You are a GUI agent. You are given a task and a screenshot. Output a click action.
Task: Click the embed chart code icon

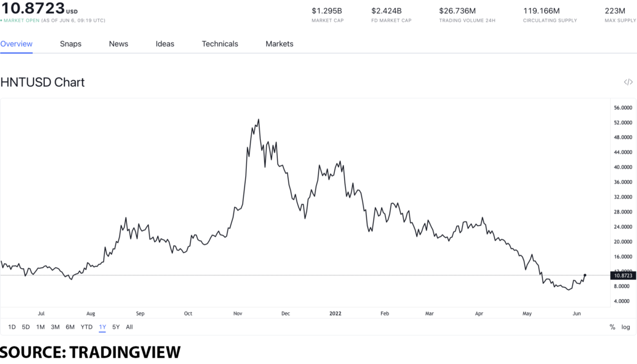(x=628, y=83)
